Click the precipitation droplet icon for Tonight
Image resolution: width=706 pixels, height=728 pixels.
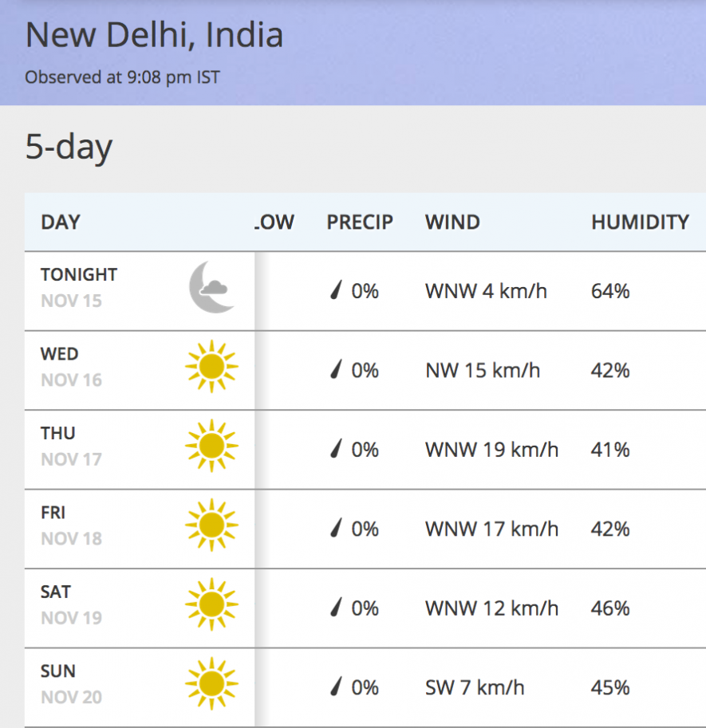pos(335,291)
